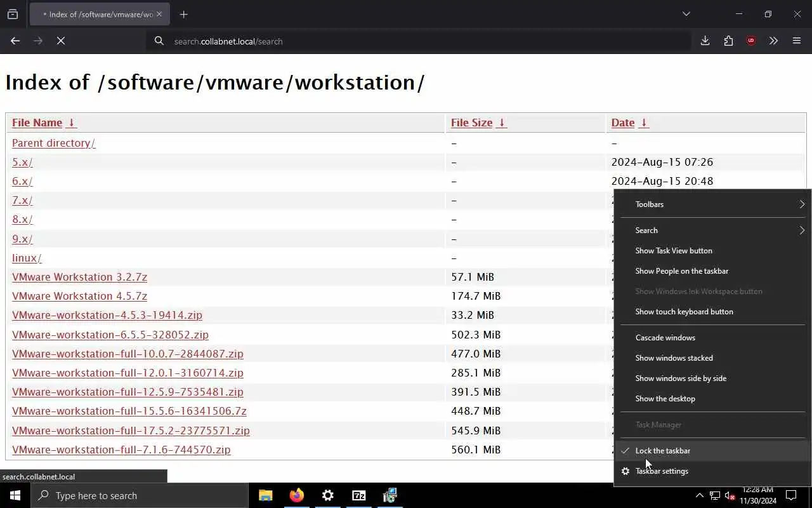Viewport: 812px width, 508px height.
Task: Open the 5.x/ folder
Action: 22,162
